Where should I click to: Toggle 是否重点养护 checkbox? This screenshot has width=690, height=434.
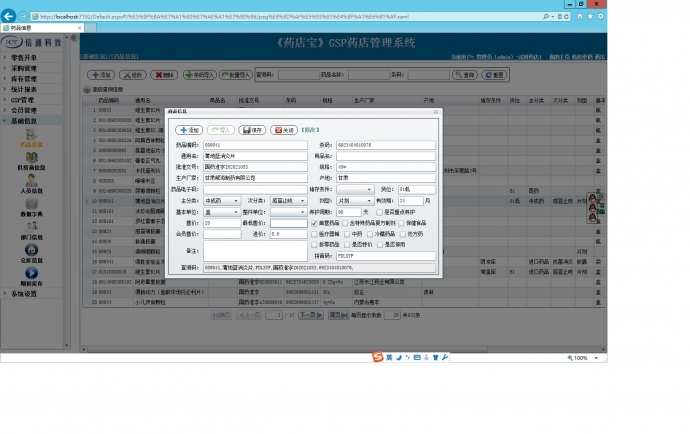379,212
